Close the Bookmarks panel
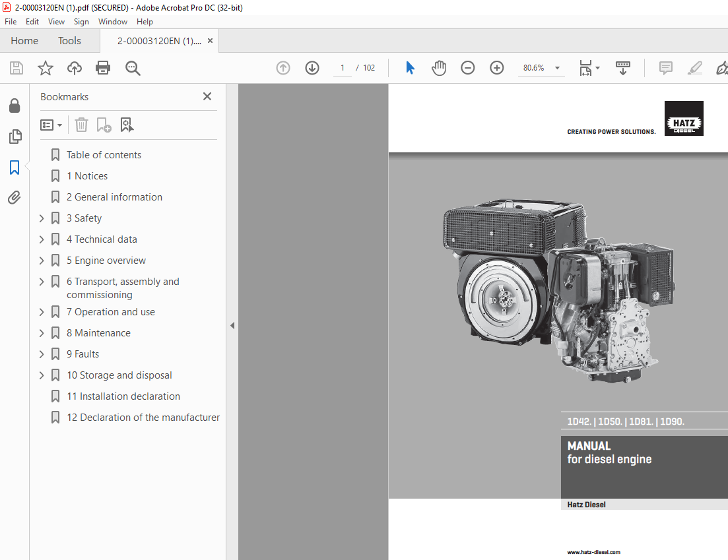The width and height of the screenshot is (728, 560). coord(207,96)
